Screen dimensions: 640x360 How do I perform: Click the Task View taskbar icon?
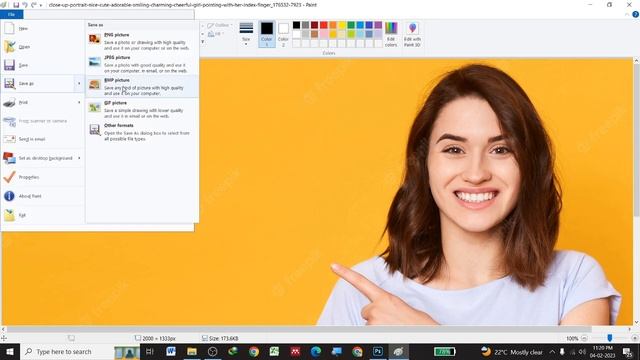pyautogui.click(x=149, y=351)
